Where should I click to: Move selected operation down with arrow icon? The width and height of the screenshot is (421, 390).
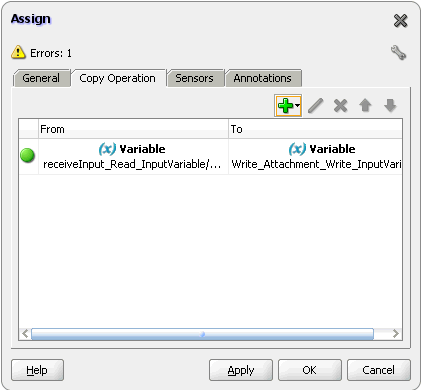point(390,106)
